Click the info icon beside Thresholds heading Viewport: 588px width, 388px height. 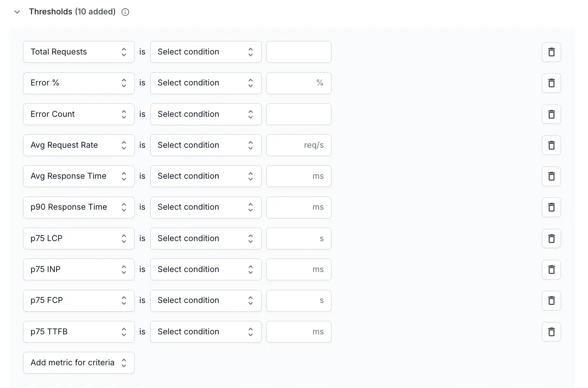point(125,12)
